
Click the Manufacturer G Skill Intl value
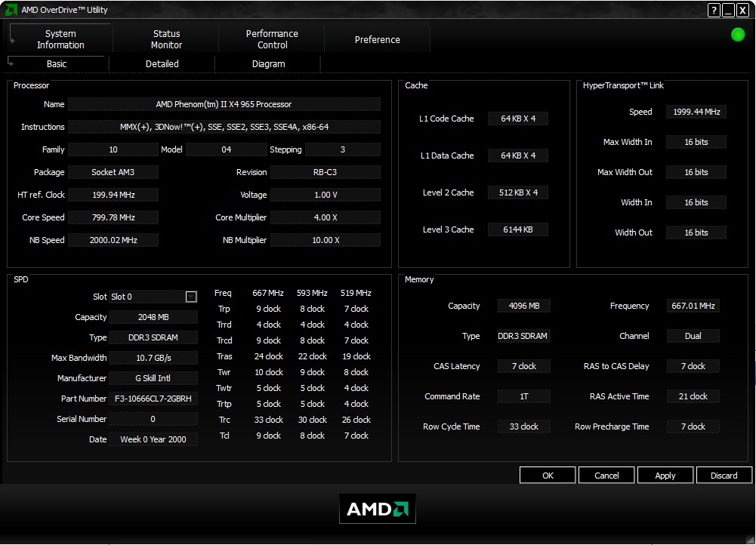click(x=153, y=378)
